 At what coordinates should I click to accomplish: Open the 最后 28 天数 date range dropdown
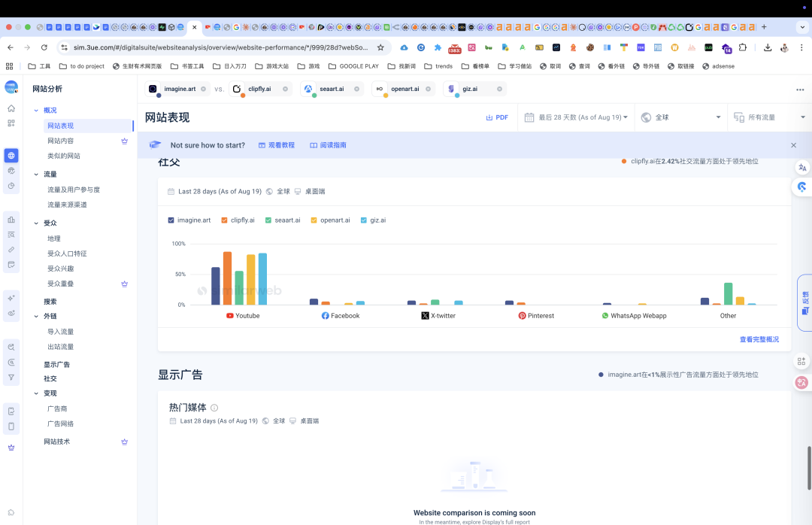coord(576,117)
